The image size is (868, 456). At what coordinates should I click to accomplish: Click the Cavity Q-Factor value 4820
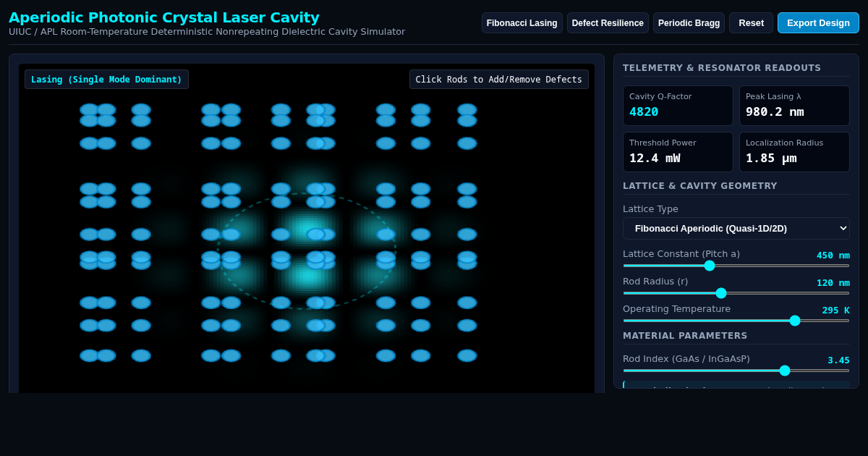pos(644,111)
